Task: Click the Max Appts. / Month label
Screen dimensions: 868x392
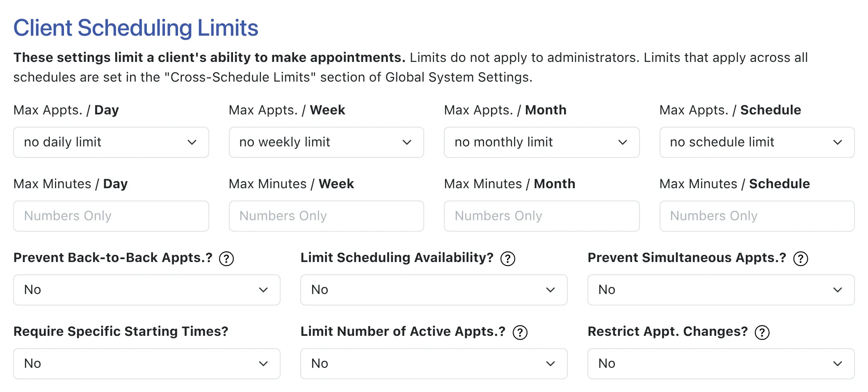Action: [505, 110]
